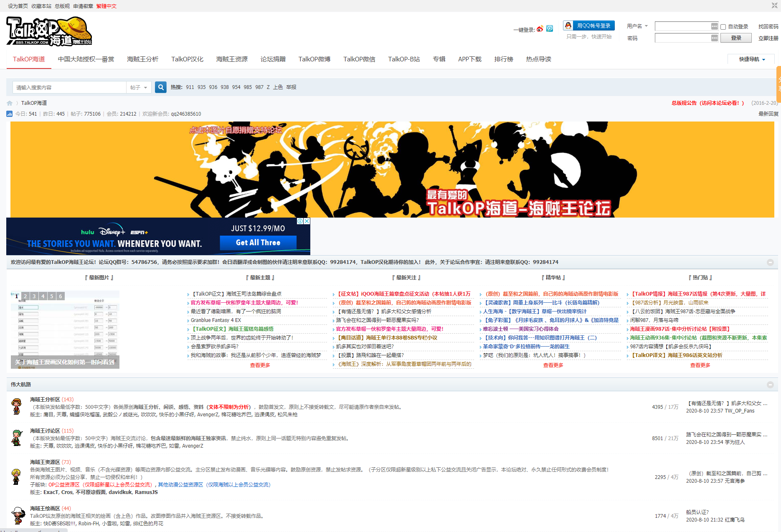The image size is (781, 532).
Task: Open the 海贼王资源 navigation item
Action: 232,59
